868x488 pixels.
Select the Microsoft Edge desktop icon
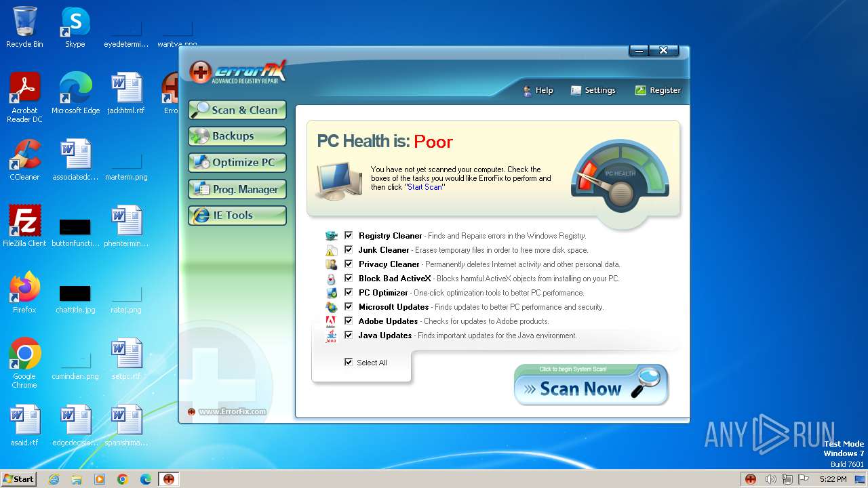[x=75, y=94]
